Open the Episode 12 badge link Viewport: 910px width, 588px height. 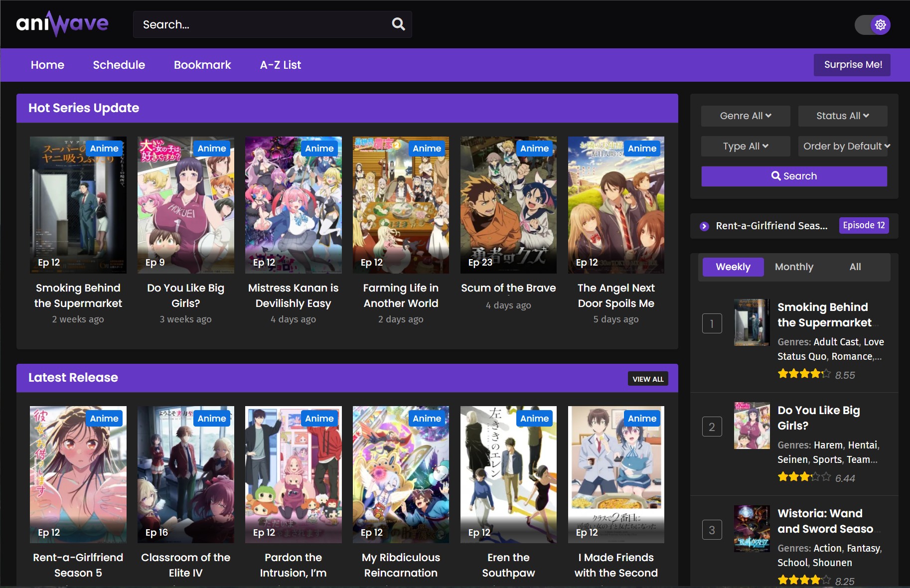864,225
